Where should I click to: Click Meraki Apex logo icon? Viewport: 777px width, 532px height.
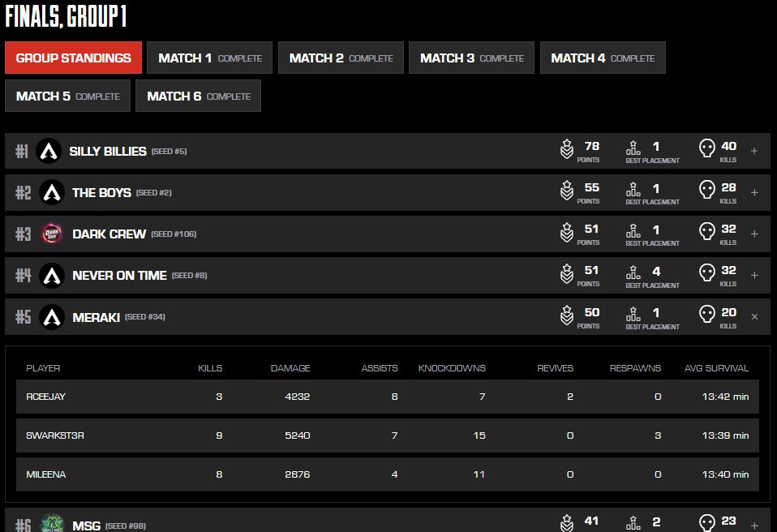52,317
